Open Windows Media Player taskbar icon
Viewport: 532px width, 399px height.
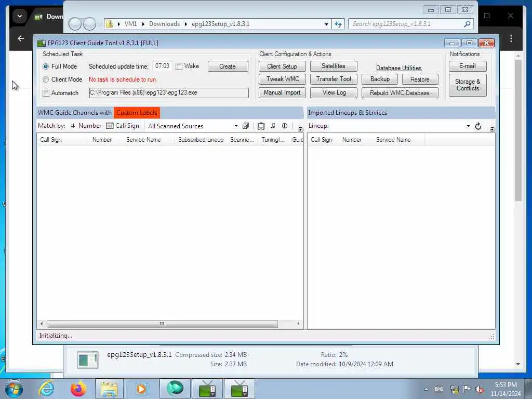pos(141,389)
